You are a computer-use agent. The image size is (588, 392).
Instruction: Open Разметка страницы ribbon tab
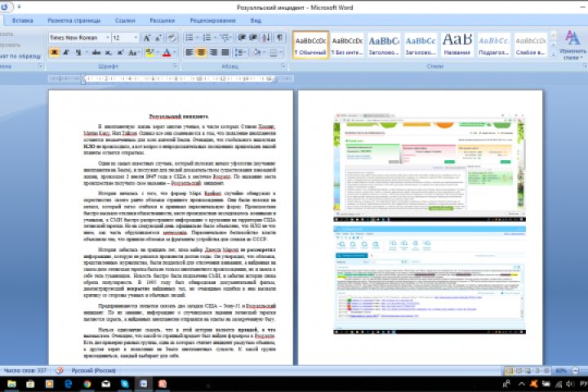[x=74, y=20]
